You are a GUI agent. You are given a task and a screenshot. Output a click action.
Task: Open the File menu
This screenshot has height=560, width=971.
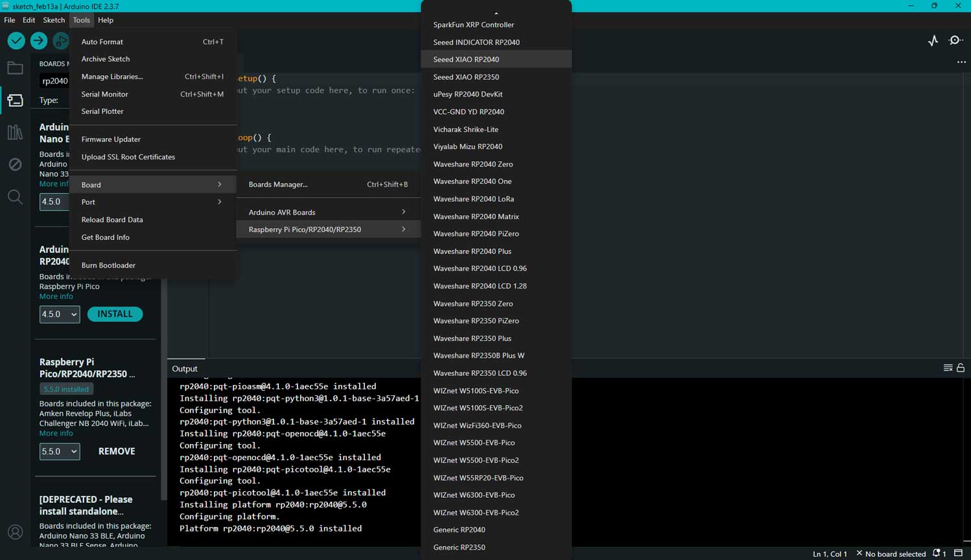point(10,20)
